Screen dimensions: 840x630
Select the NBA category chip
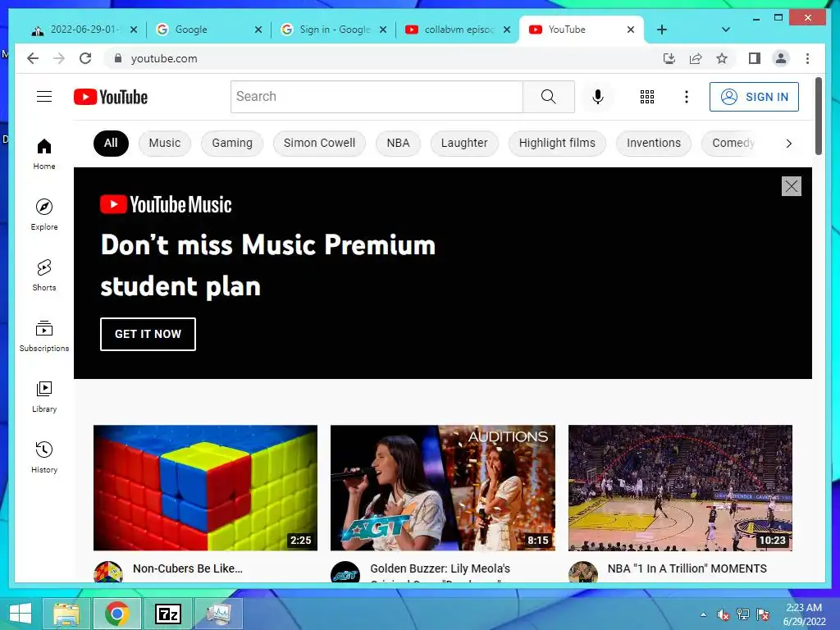(x=398, y=143)
